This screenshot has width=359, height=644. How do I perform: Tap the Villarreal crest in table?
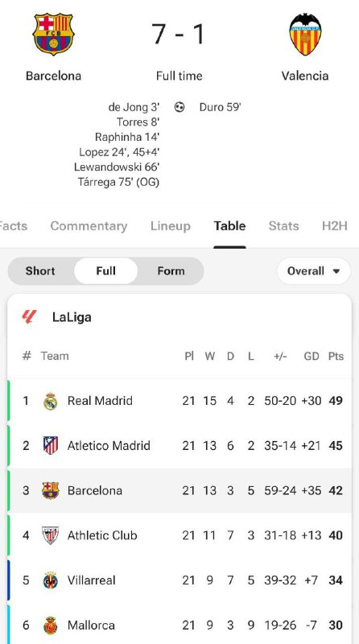pyautogui.click(x=51, y=580)
